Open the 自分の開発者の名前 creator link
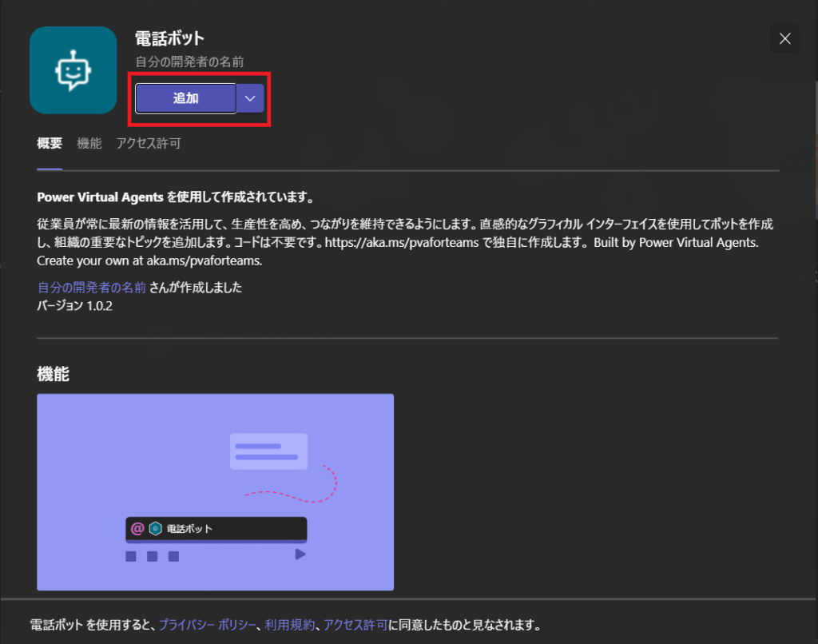The width and height of the screenshot is (818, 644). tap(92, 288)
